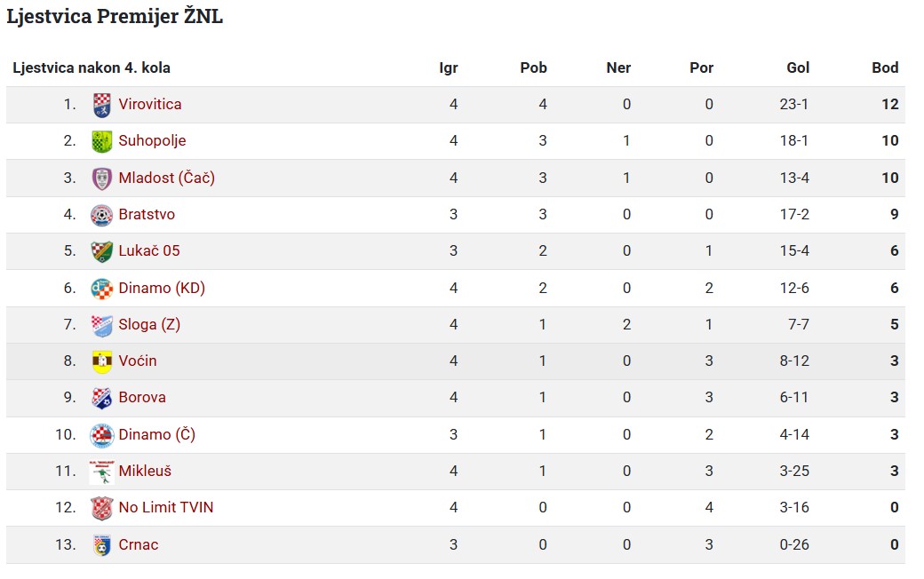Click the Mikleuš club logo

(x=102, y=472)
